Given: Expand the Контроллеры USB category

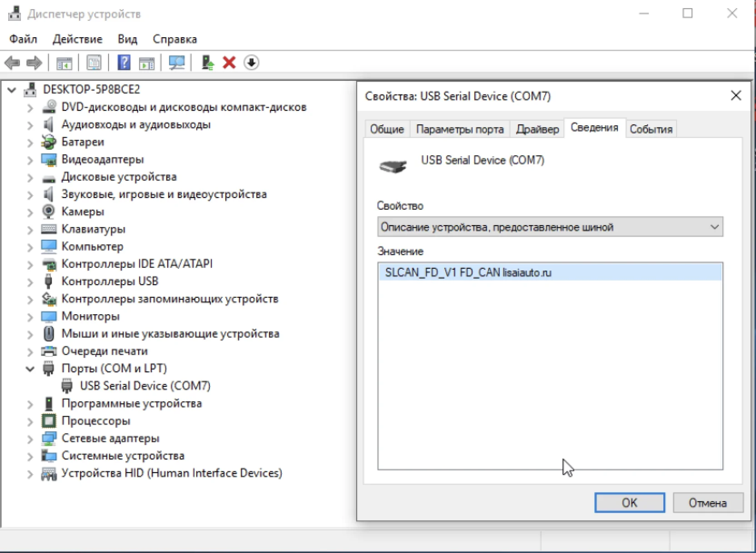Looking at the screenshot, I should (30, 282).
